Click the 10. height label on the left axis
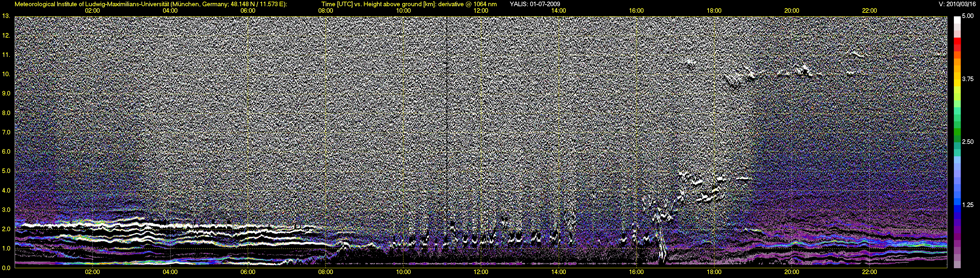This screenshot has height=278, width=980. click(x=6, y=74)
